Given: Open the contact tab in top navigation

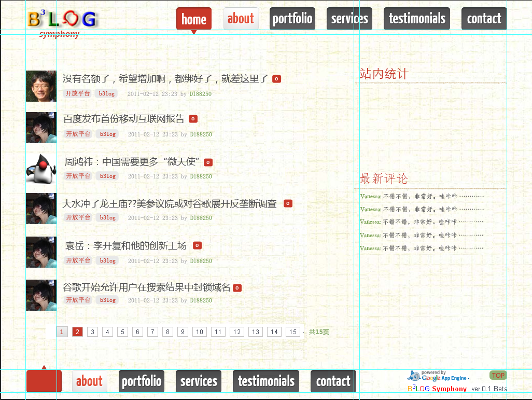Looking at the screenshot, I should click(x=484, y=19).
